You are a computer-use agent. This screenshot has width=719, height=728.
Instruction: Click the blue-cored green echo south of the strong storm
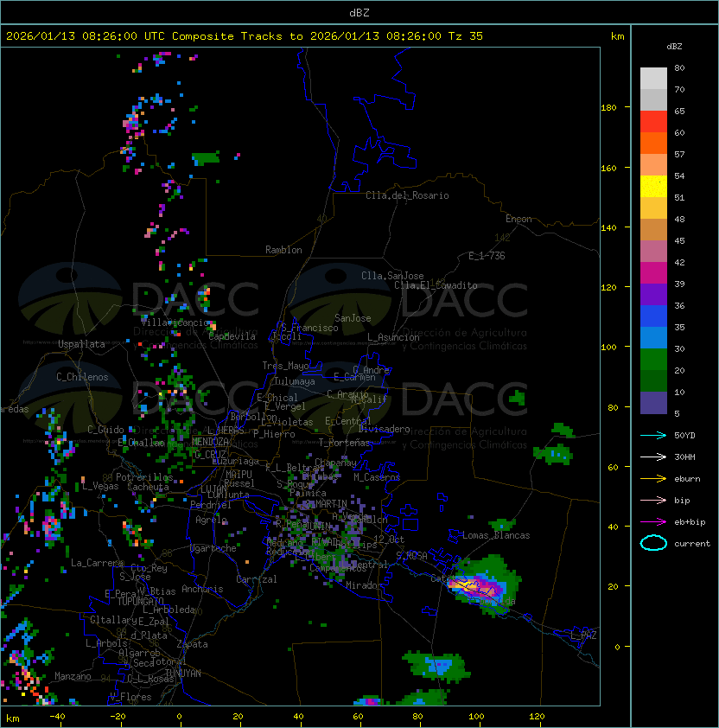click(438, 667)
